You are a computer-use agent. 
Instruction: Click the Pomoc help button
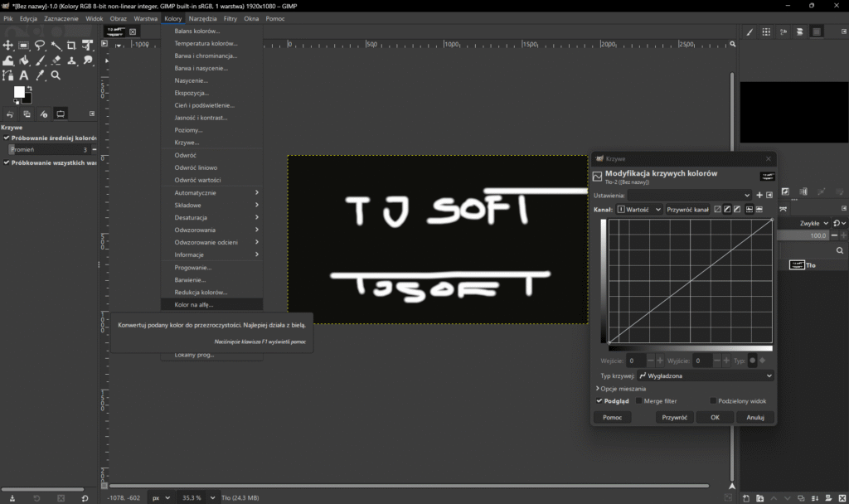(x=613, y=418)
